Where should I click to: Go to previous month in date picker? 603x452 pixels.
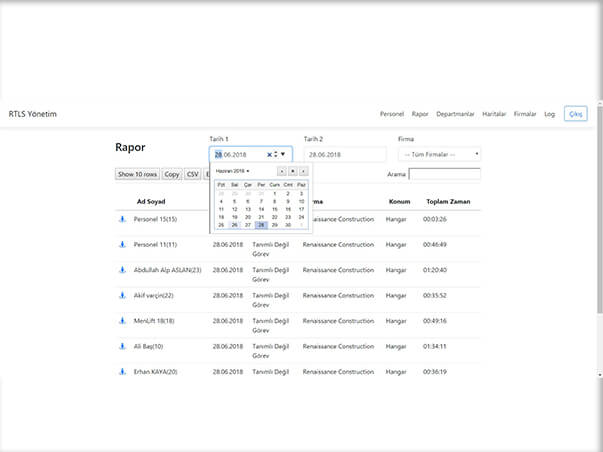pyautogui.click(x=282, y=171)
